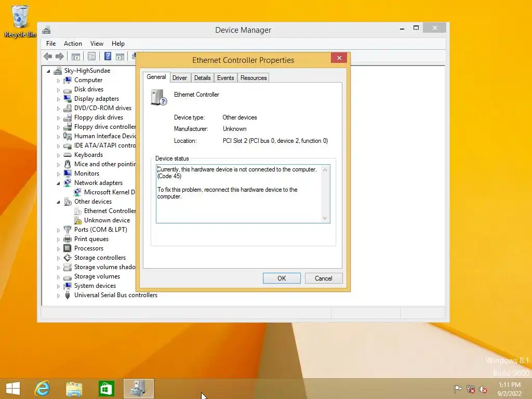This screenshot has width=532, height=399.
Task: Click the DVD/CD-ROM drives category icon
Action: click(x=68, y=108)
